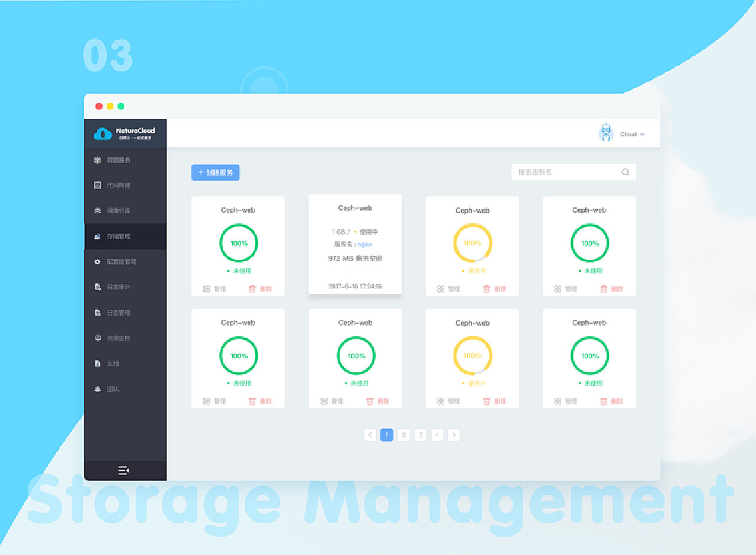
Task: Click 删除 trash icon on bottom row's second card
Action: [x=370, y=401]
